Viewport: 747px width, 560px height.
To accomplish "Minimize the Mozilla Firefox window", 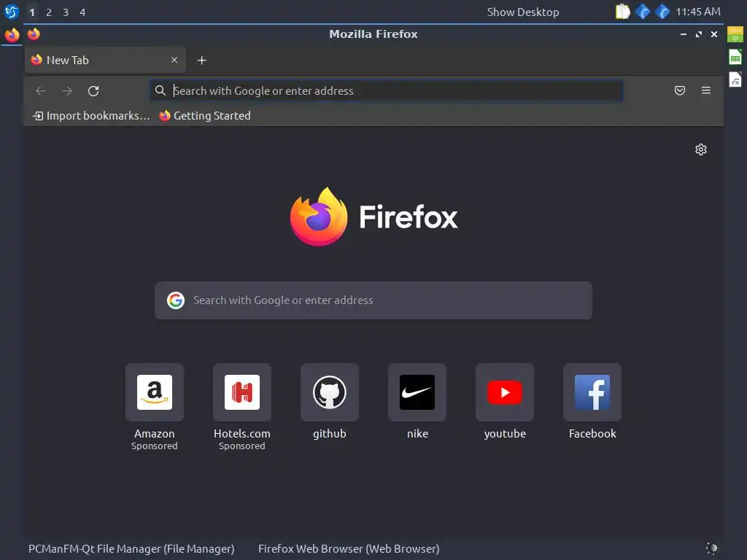I will (683, 34).
